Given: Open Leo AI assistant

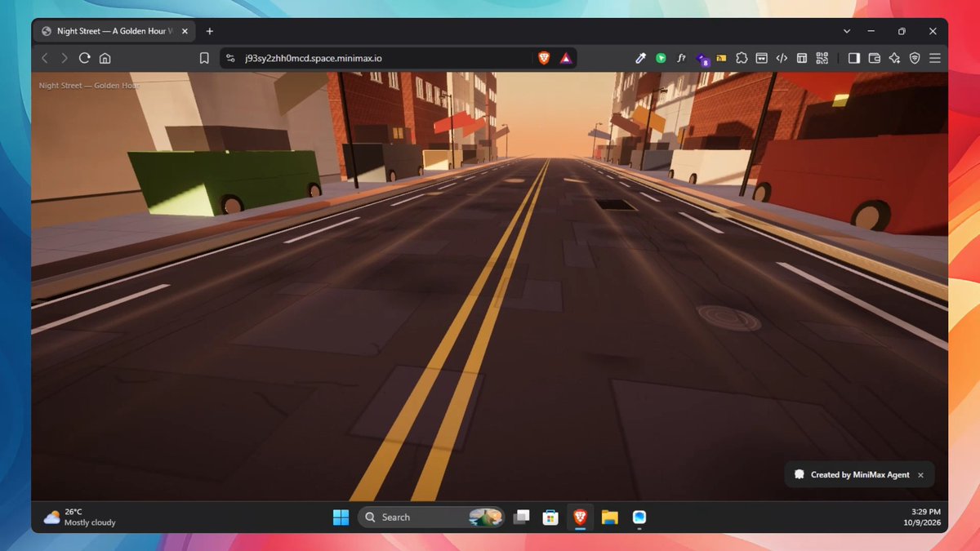Looking at the screenshot, I should tap(894, 58).
